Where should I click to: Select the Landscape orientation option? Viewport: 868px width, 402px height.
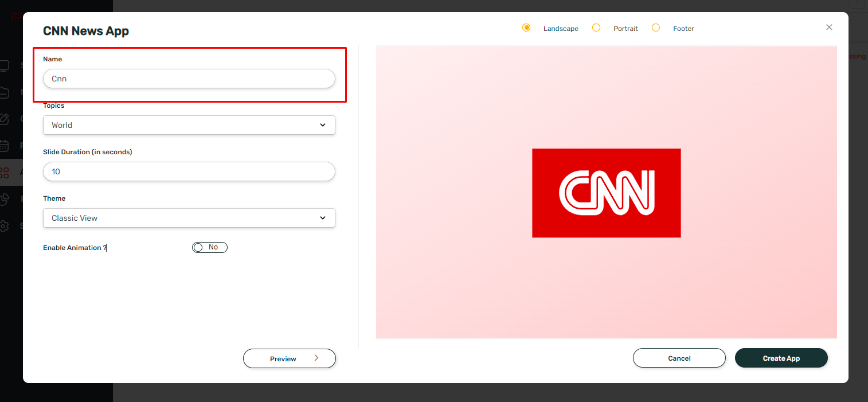coord(526,28)
